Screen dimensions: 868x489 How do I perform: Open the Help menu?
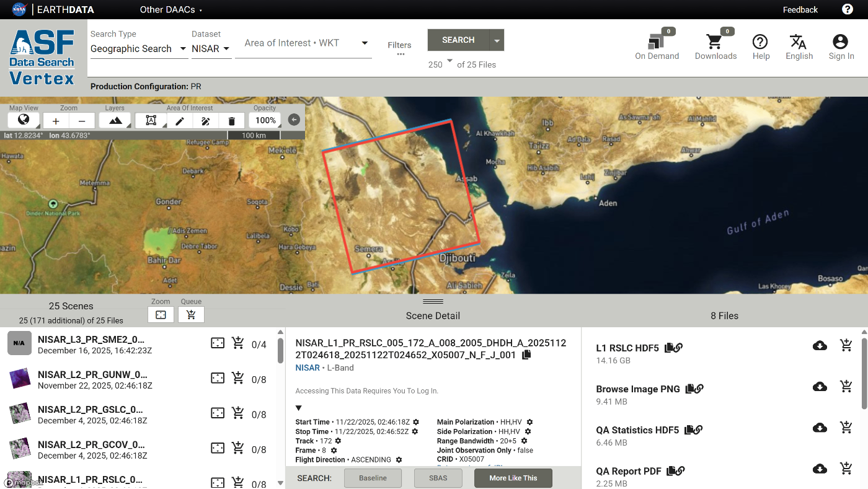pos(761,46)
